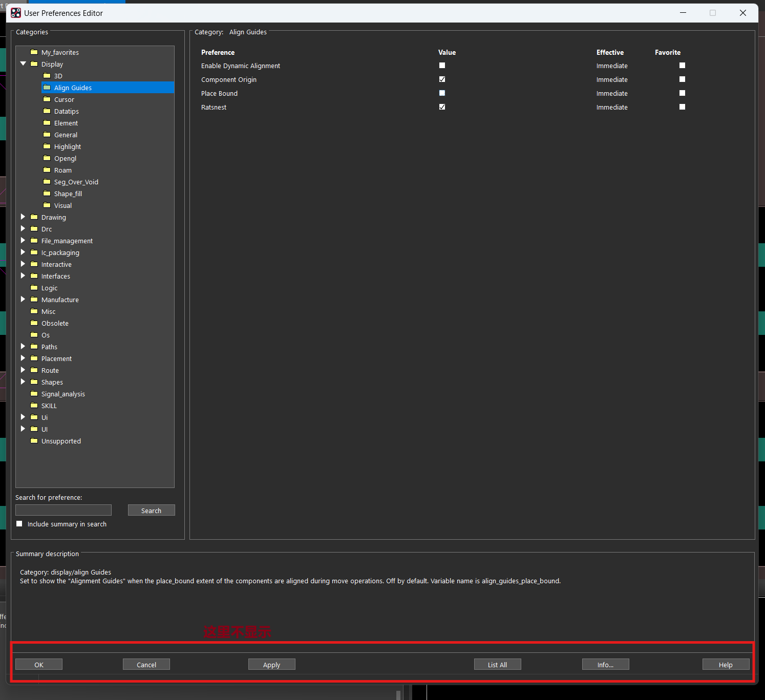765x700 pixels.
Task: Click the Element folder icon
Action: pos(47,122)
